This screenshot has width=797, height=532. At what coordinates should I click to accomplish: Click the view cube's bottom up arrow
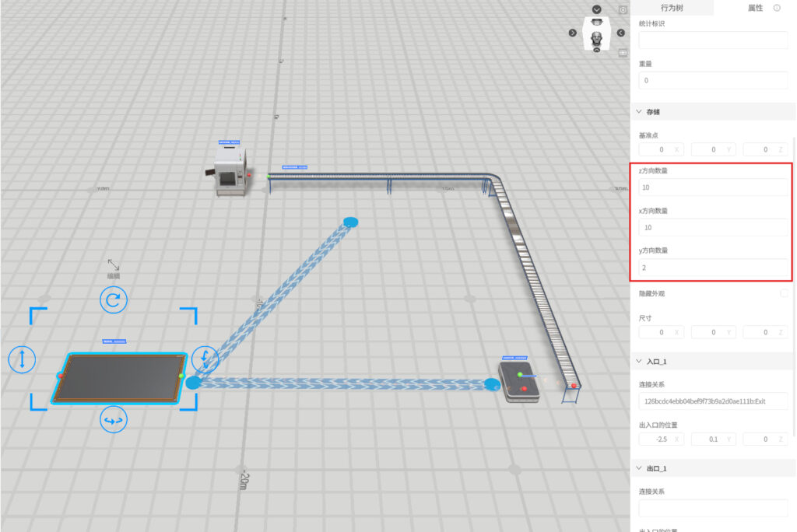click(x=597, y=50)
